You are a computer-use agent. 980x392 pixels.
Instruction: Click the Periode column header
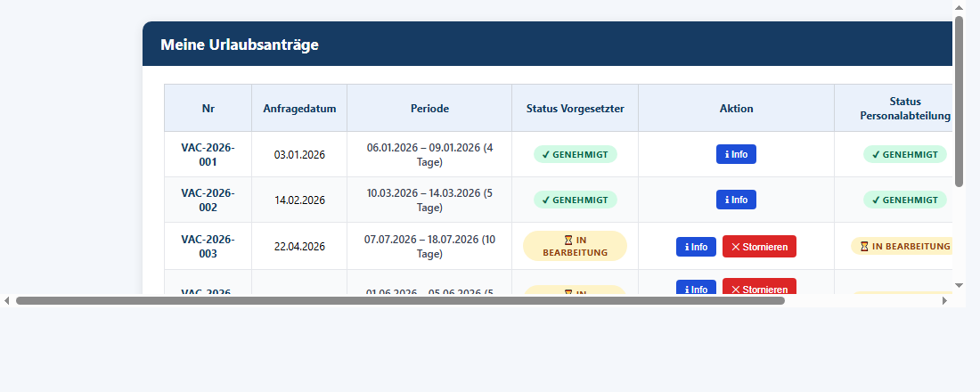[429, 108]
